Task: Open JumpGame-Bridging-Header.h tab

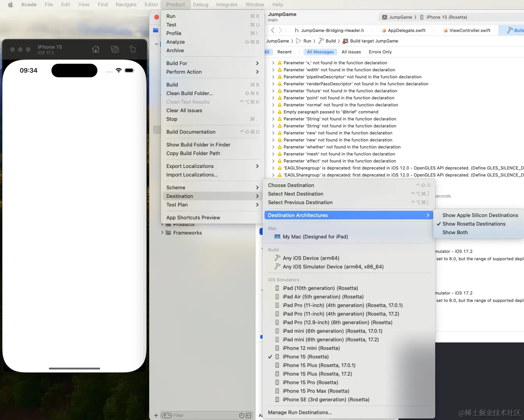Action: (329, 30)
